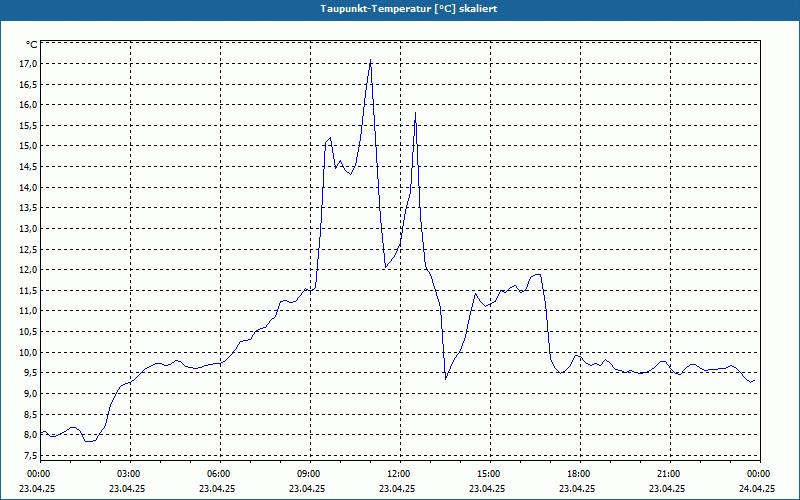Viewport: 800px width, 500px height.
Task: Click the '7,5' y-axis value
Action: pos(31,455)
